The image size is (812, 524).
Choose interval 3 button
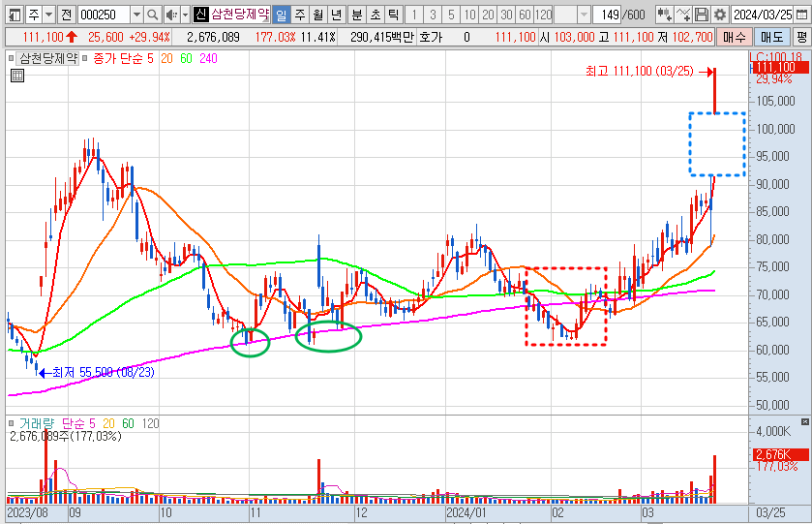tap(433, 15)
